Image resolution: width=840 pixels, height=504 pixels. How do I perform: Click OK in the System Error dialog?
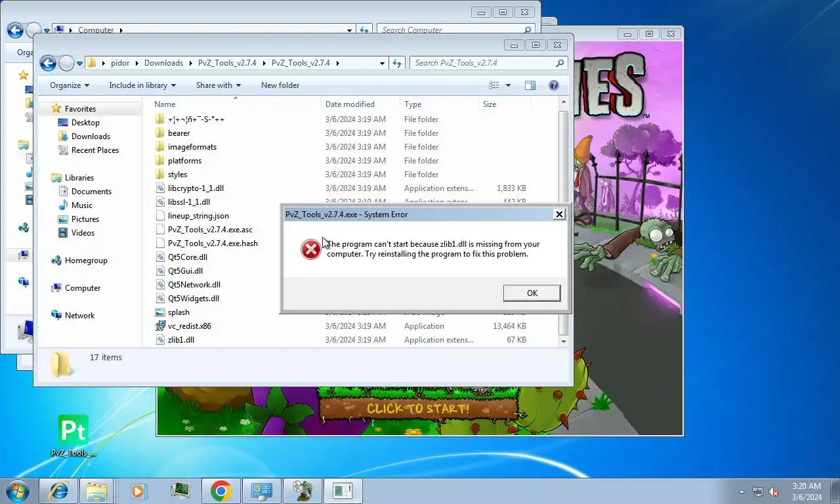(532, 293)
